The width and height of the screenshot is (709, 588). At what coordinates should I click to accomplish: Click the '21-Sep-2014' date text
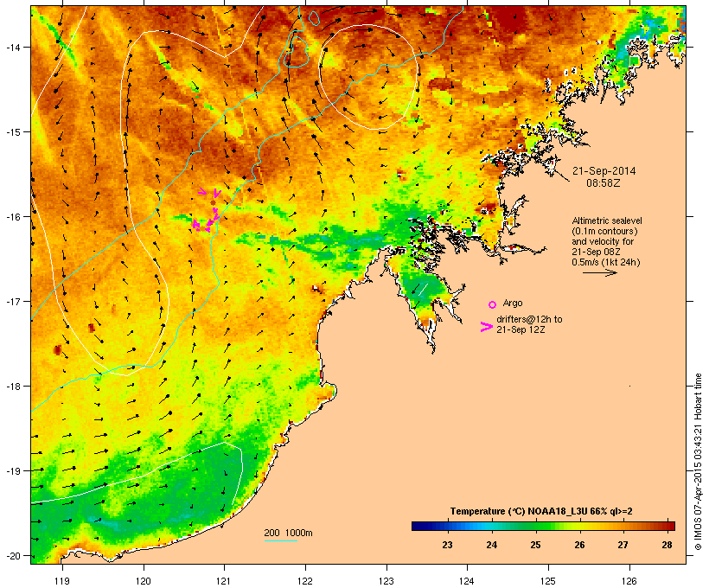[x=604, y=171]
